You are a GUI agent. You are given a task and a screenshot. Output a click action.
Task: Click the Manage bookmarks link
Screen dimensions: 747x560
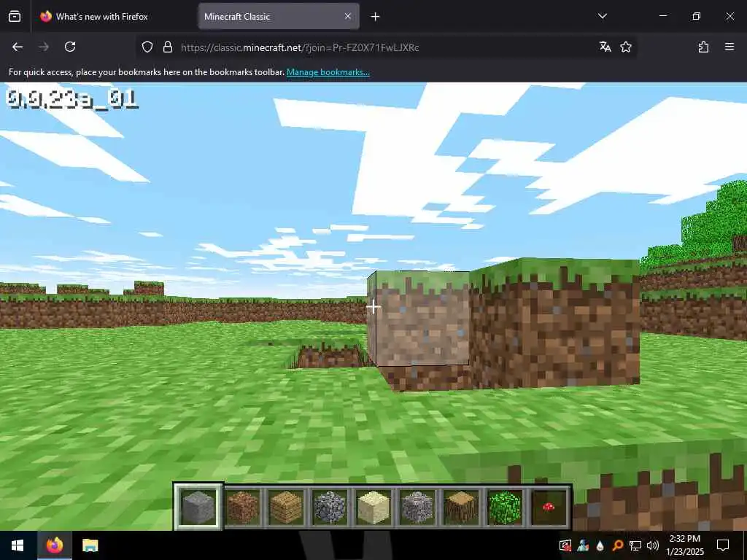(x=328, y=72)
